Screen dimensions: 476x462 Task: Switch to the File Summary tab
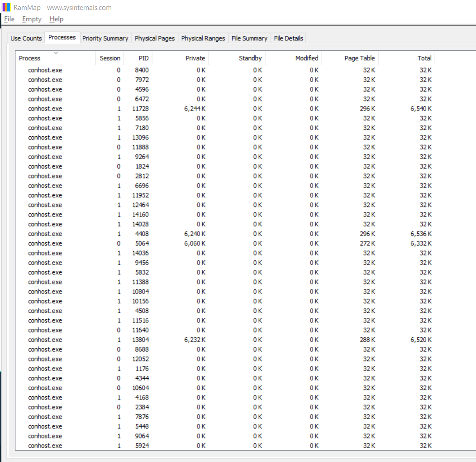[249, 38]
